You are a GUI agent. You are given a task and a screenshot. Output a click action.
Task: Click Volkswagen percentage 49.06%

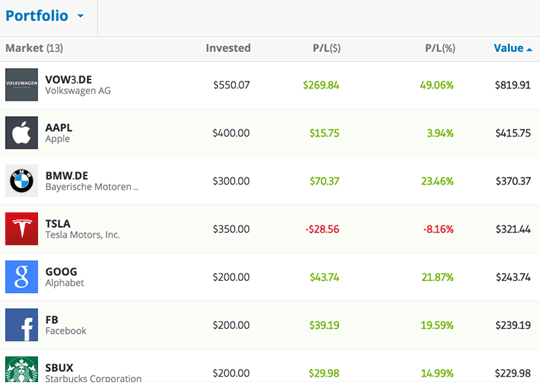point(437,85)
